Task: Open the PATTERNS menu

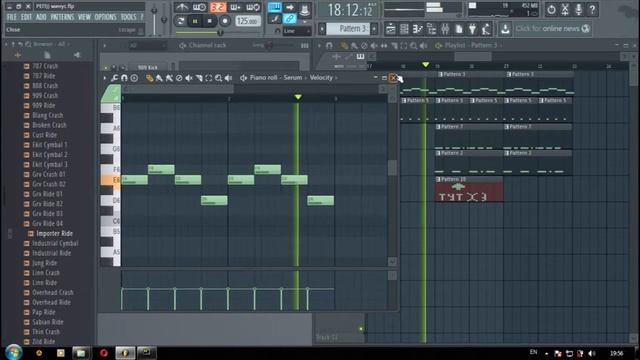Action: (62, 17)
